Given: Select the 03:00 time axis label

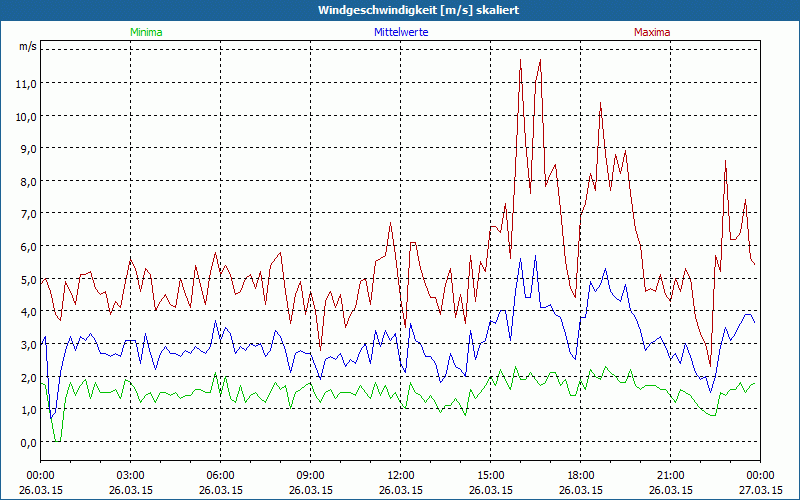Looking at the screenshot, I should point(130,475).
